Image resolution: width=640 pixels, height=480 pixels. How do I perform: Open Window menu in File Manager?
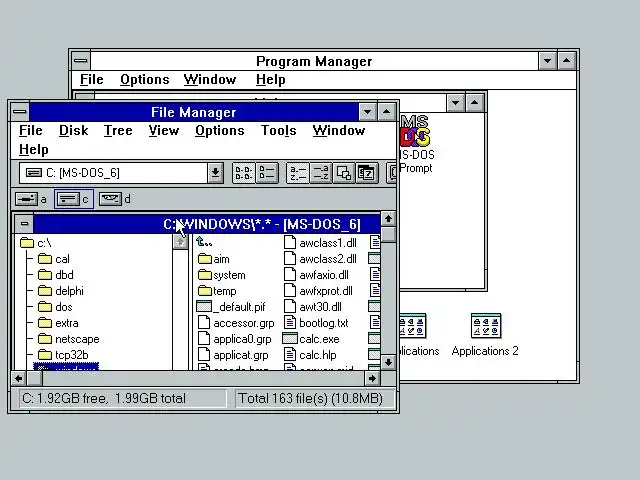[x=339, y=131]
